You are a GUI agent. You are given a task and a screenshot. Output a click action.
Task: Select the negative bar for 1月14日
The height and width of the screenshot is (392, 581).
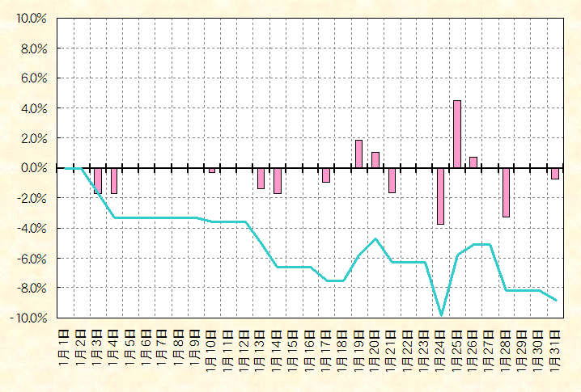(277, 181)
